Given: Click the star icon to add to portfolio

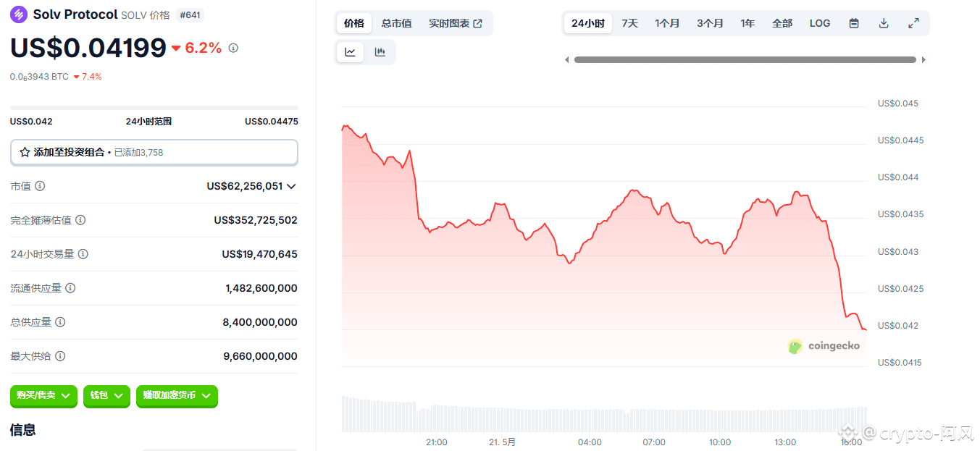Looking at the screenshot, I should 25,153.
